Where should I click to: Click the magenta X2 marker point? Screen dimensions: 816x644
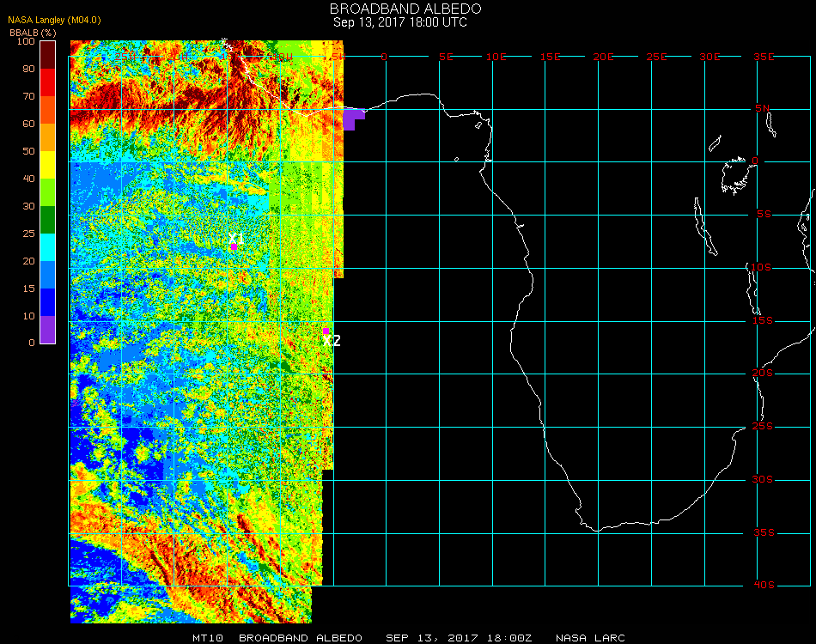326,331
